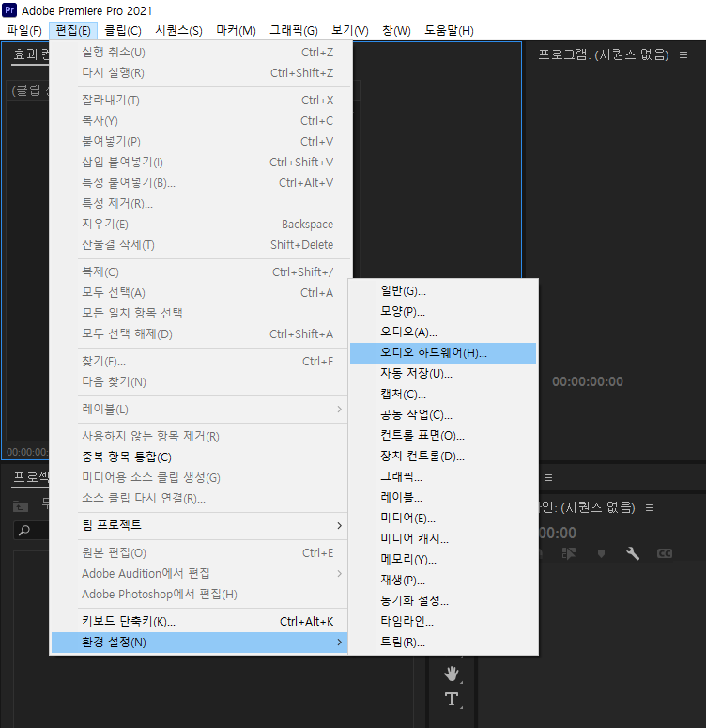This screenshot has height=728, width=706.
Task: Choose 레이블... preferences
Action: click(443, 497)
